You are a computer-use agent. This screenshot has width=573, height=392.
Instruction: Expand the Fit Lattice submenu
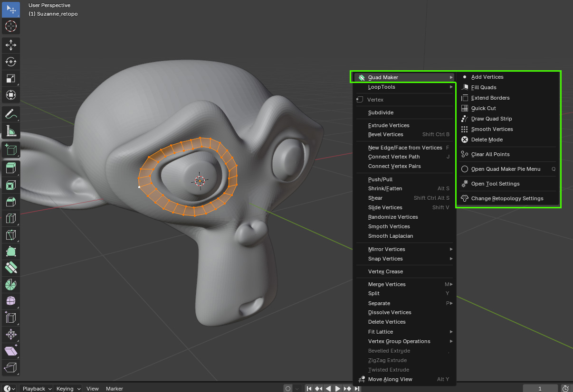pyautogui.click(x=404, y=332)
